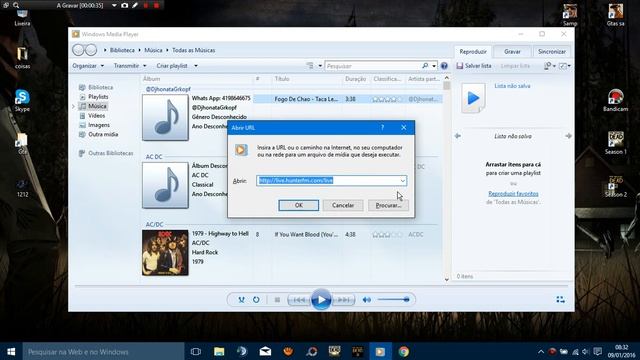Image resolution: width=640 pixels, height=360 pixels.
Task: Click the library list scroll down arrow
Action: point(447,279)
